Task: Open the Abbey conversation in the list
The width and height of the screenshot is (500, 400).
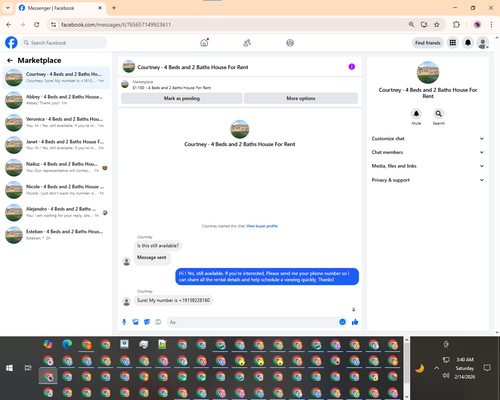Action: [x=56, y=100]
